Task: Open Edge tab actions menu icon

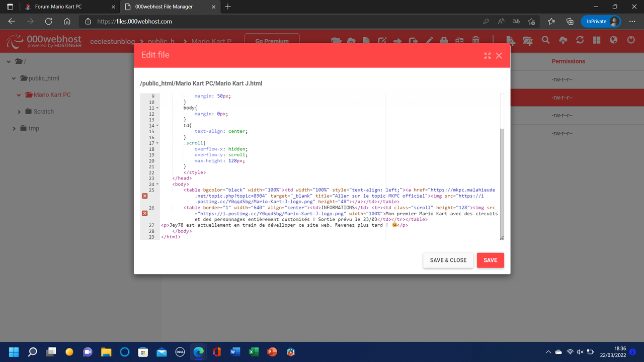Action: 10,7
